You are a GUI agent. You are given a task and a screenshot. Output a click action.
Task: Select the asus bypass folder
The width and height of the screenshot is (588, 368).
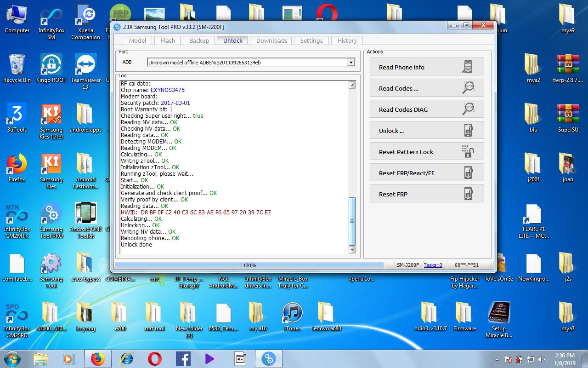pos(86,267)
